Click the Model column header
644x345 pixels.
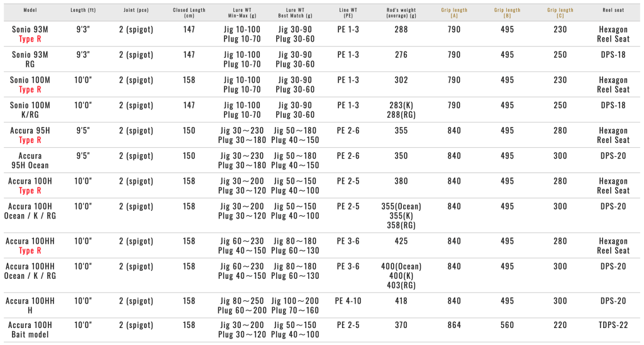click(30, 11)
